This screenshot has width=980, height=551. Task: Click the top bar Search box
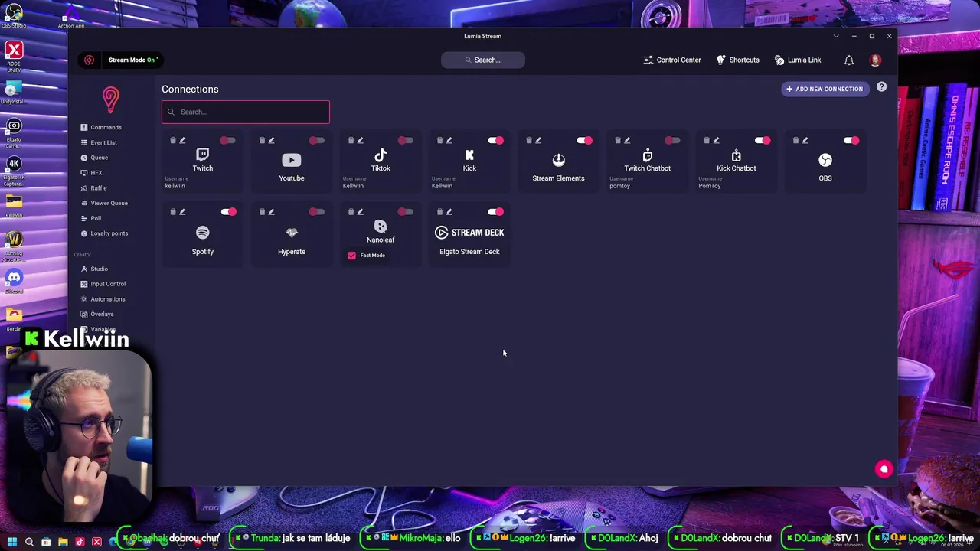(482, 60)
